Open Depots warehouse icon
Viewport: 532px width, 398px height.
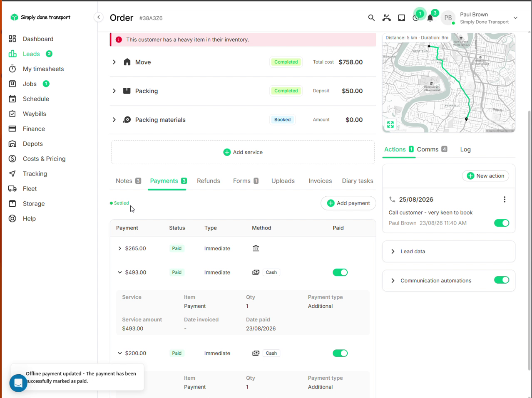point(12,143)
